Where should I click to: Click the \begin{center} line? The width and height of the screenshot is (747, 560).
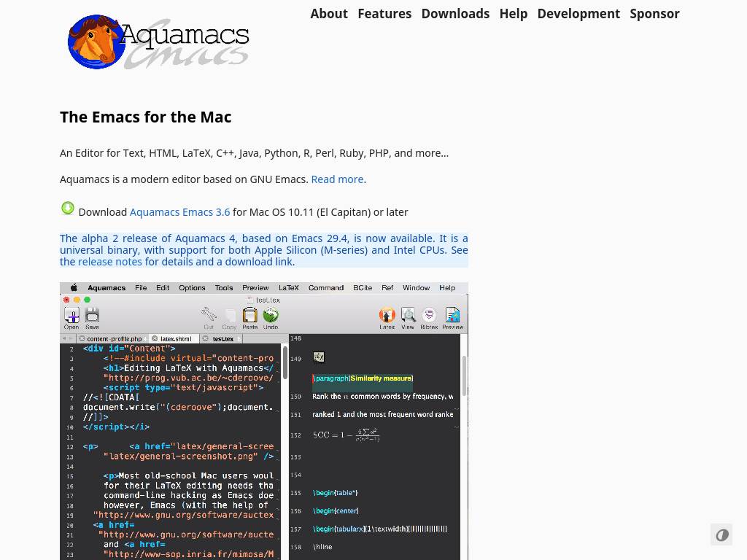(x=336, y=511)
